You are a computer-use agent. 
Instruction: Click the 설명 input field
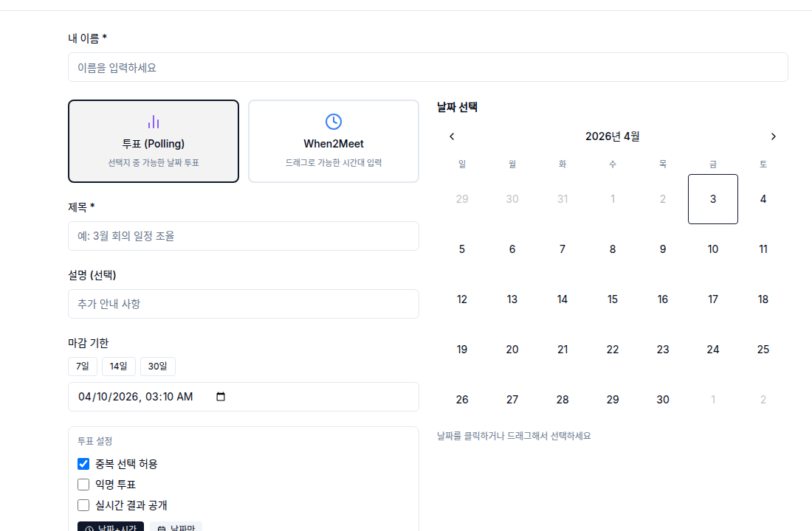pos(244,304)
